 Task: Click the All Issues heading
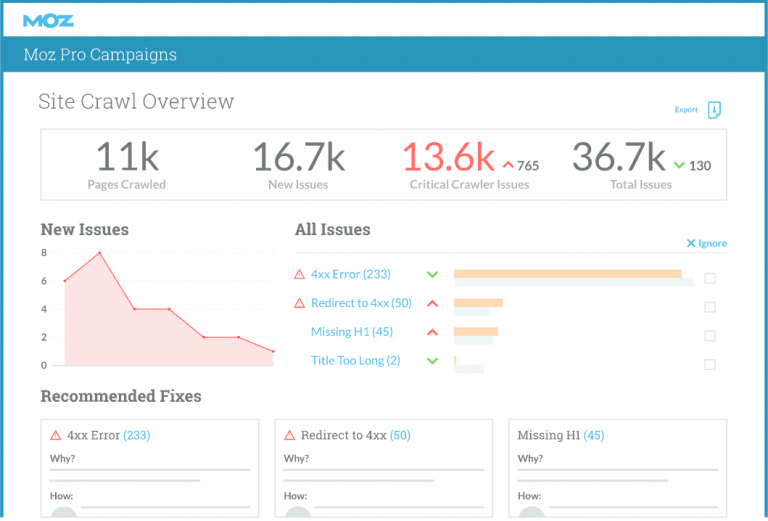tap(333, 230)
